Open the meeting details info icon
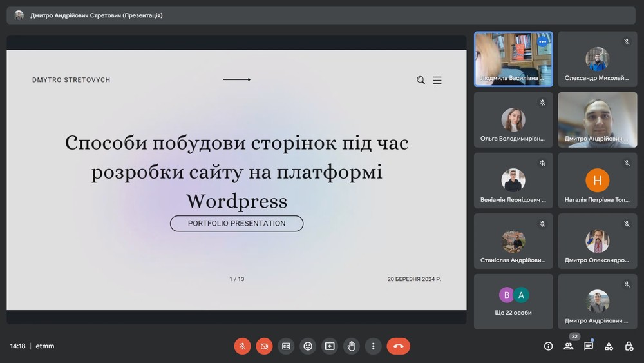 point(548,346)
